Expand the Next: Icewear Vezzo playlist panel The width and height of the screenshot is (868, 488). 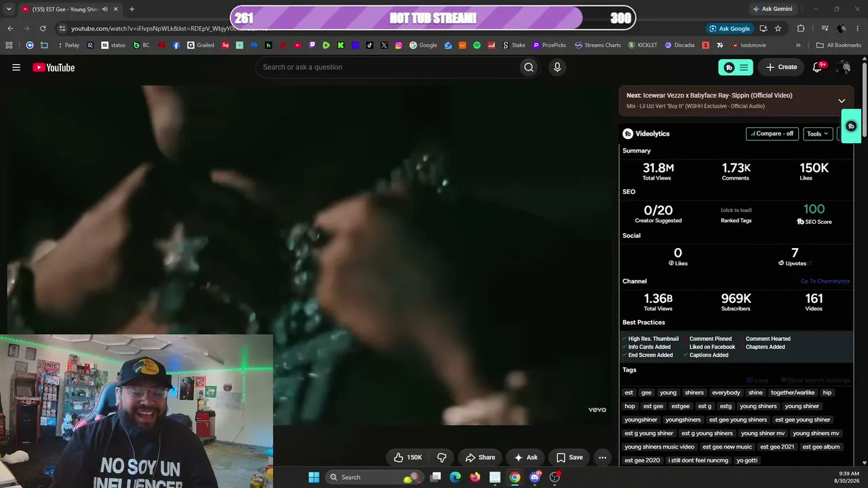pyautogui.click(x=842, y=101)
